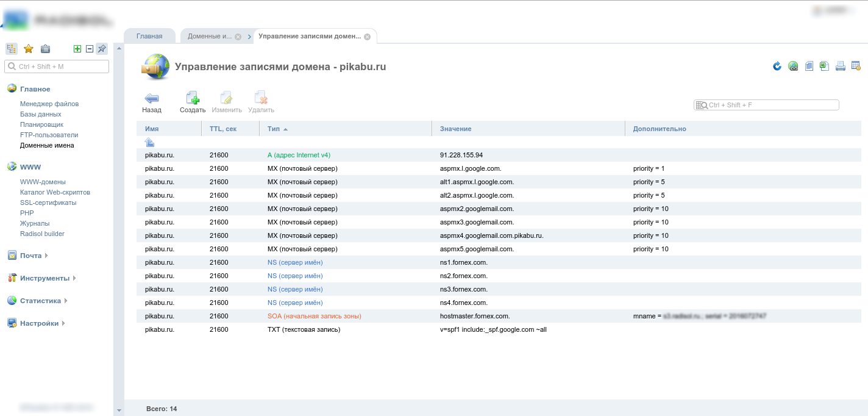Sort table by Тип column
Image resolution: width=868 pixels, height=416 pixels.
tap(346, 129)
